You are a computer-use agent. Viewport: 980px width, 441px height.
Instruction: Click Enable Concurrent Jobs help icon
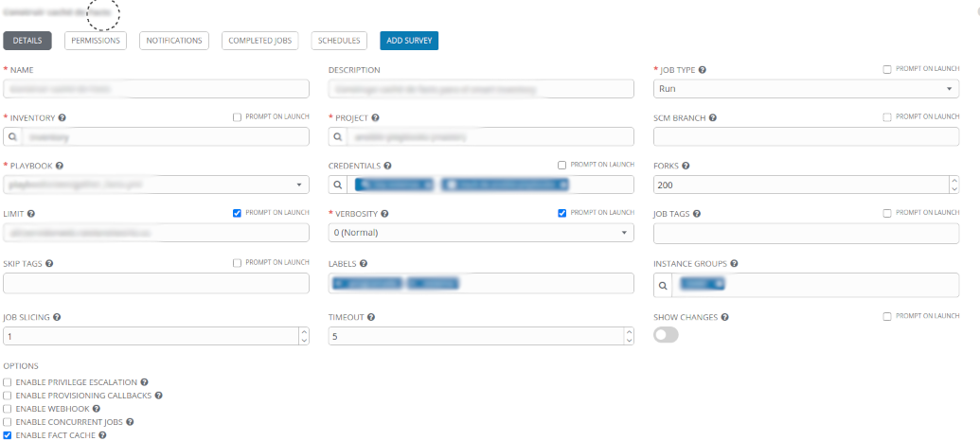point(130,422)
